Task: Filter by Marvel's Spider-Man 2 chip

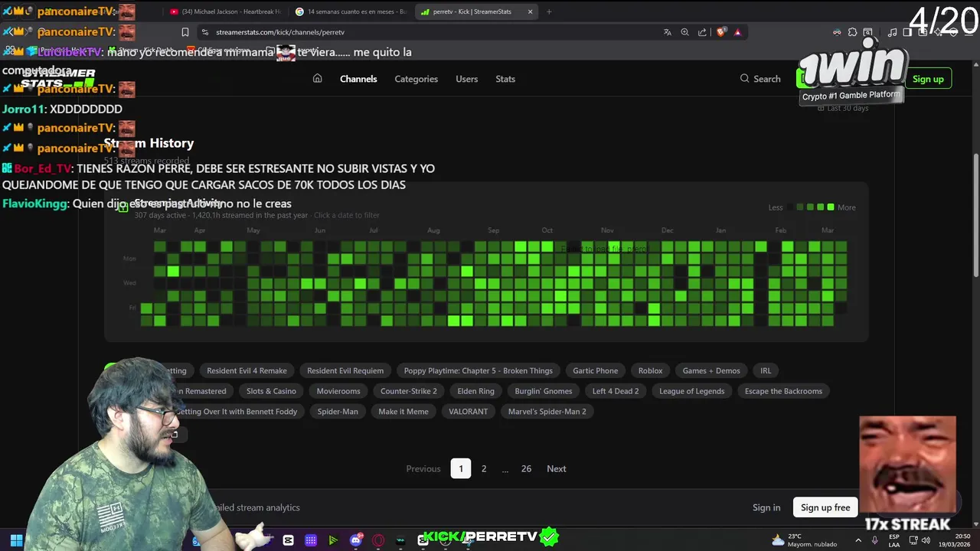Action: (547, 412)
